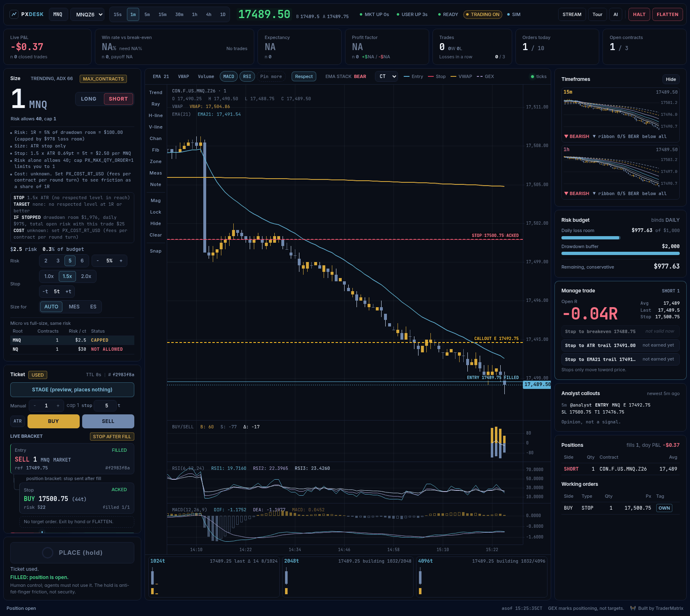Open the AI button
This screenshot has width=690, height=616.
(616, 14)
